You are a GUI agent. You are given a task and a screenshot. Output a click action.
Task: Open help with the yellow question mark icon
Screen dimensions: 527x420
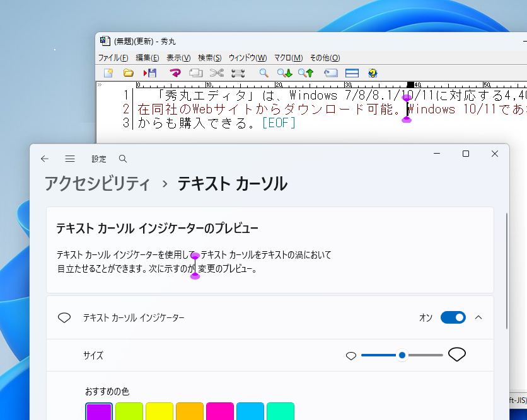coord(373,73)
